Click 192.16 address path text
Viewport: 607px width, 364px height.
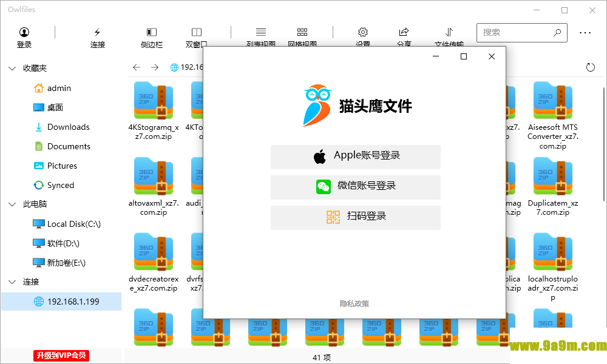[x=192, y=67]
